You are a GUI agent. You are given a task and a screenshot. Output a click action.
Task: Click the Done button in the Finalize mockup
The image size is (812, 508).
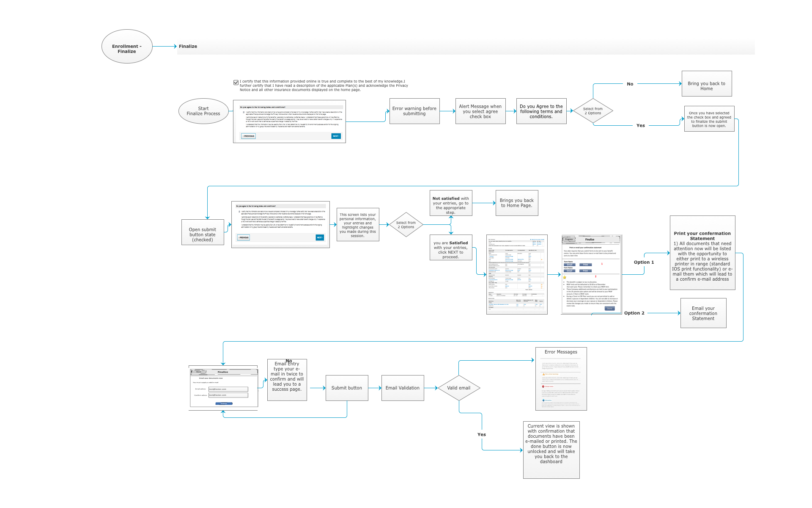(x=609, y=309)
